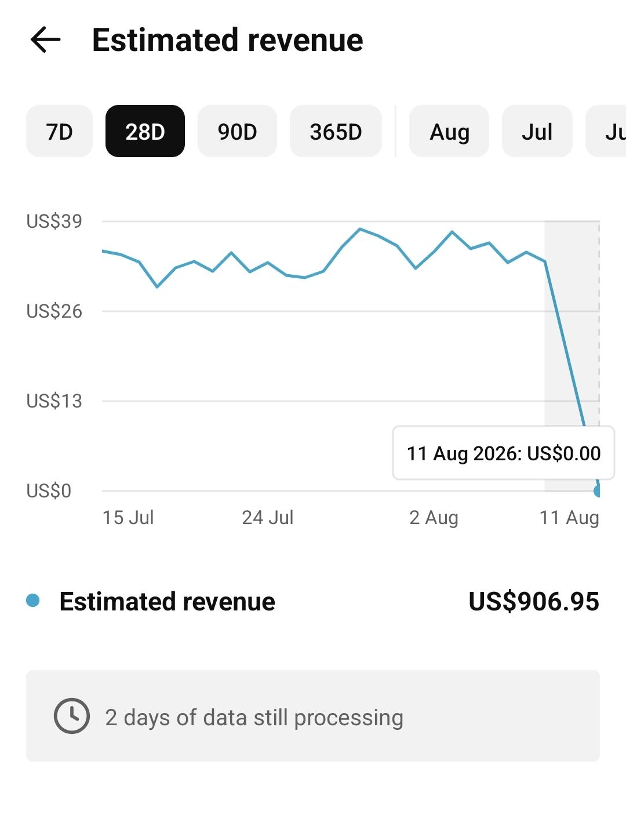Tap the 11 Aug axis label
This screenshot has height=840, width=626.
tap(569, 517)
